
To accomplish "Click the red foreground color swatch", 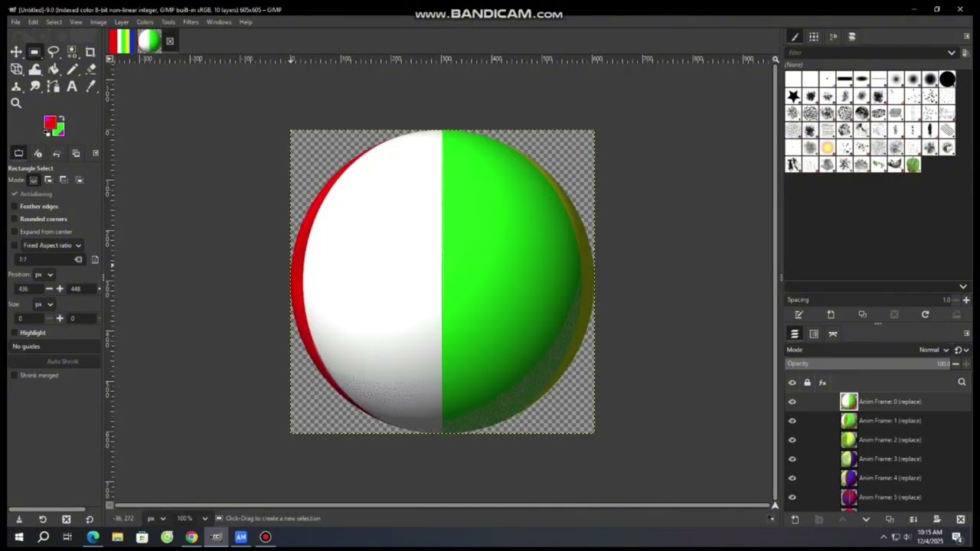I will (x=51, y=122).
